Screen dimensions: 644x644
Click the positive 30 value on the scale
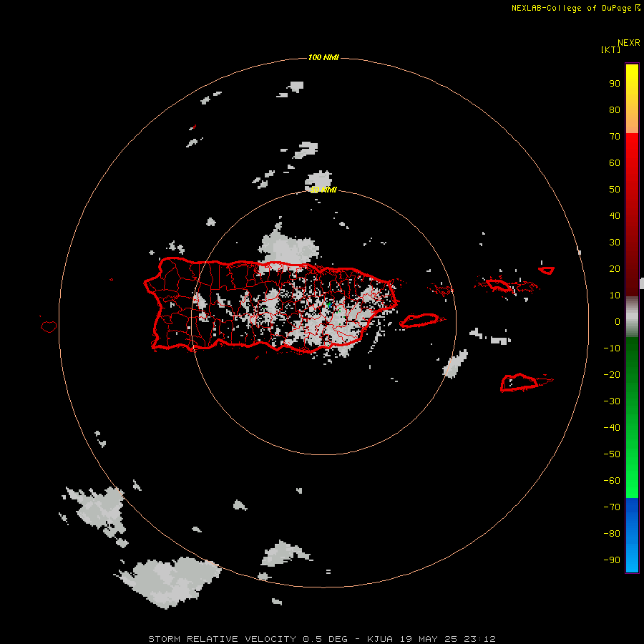click(x=615, y=243)
